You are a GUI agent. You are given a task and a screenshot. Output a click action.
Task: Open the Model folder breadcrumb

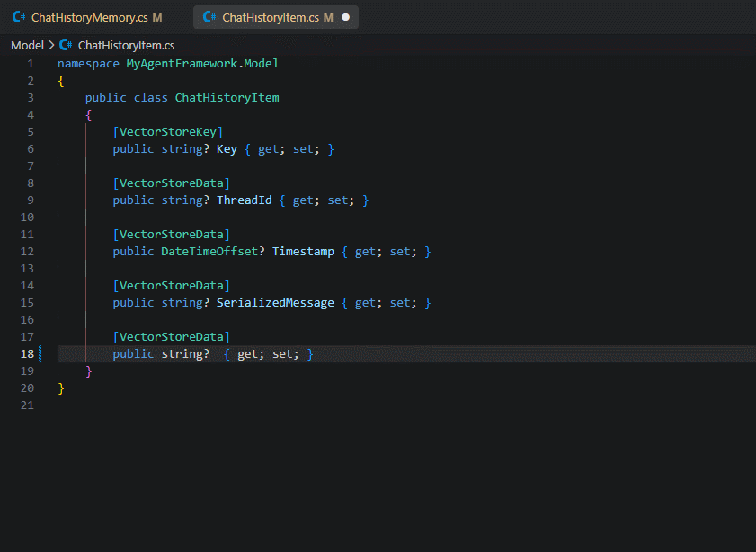coord(27,45)
